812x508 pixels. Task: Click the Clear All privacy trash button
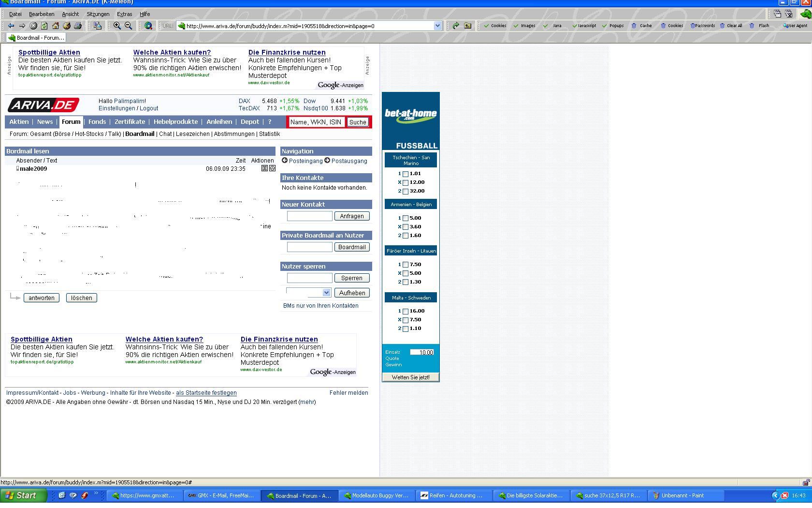tap(731, 26)
